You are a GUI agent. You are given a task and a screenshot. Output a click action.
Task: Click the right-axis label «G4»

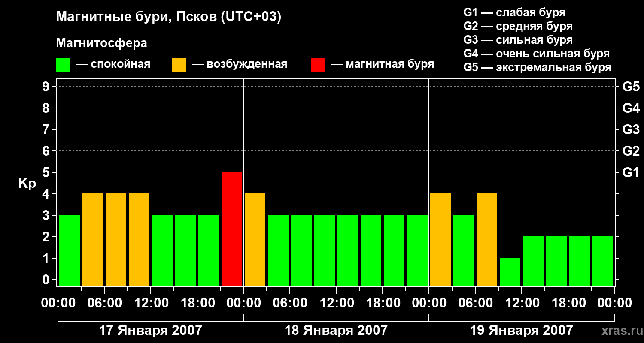coord(631,108)
